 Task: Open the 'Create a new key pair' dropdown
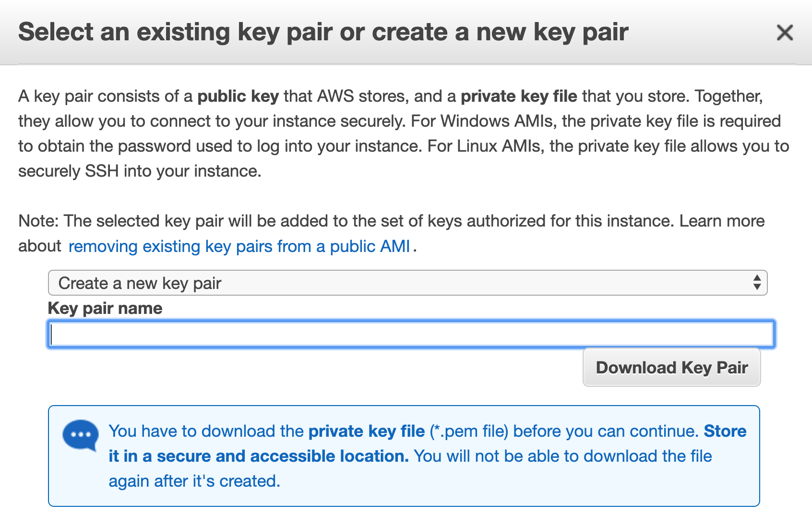(407, 283)
